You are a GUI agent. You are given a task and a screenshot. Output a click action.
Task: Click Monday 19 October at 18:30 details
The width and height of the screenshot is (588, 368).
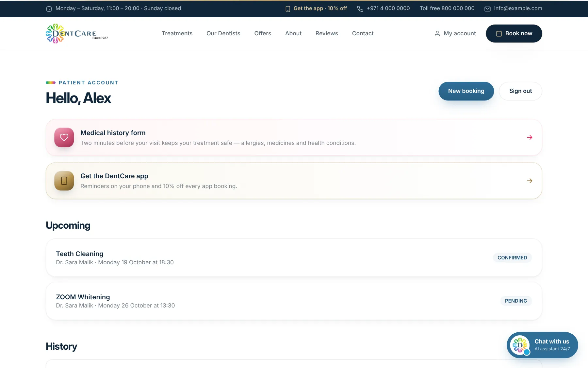click(136, 262)
